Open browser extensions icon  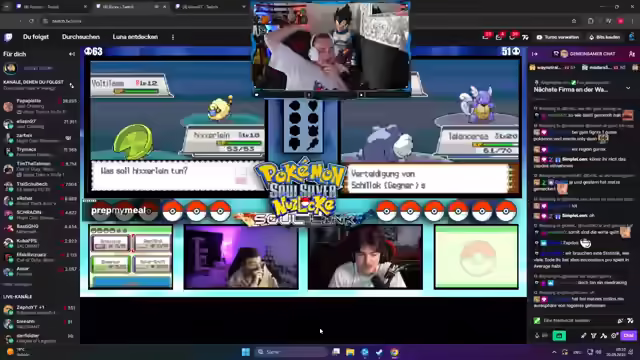point(591,21)
